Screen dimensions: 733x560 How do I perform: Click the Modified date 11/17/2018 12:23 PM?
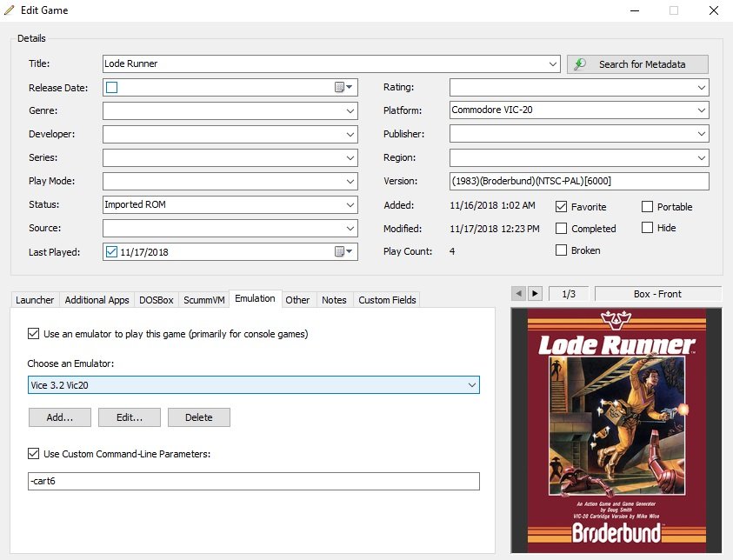(495, 229)
